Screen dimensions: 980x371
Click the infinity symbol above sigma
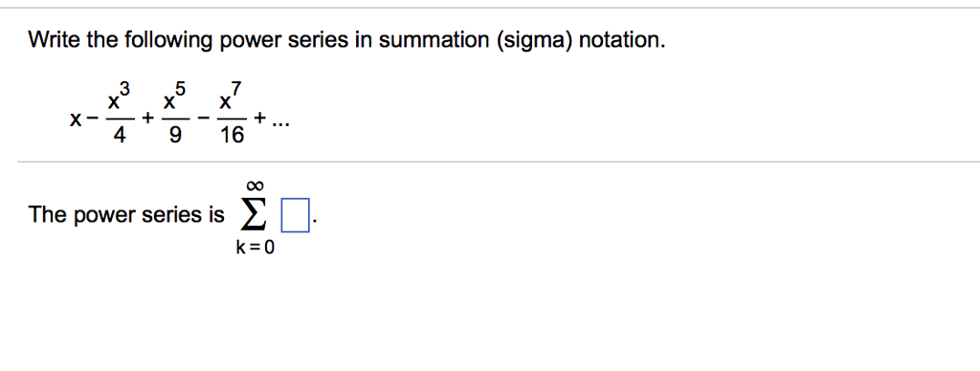tap(256, 185)
